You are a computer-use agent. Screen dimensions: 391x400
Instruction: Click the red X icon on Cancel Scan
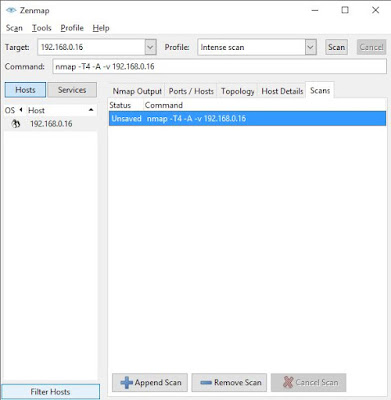click(x=288, y=382)
